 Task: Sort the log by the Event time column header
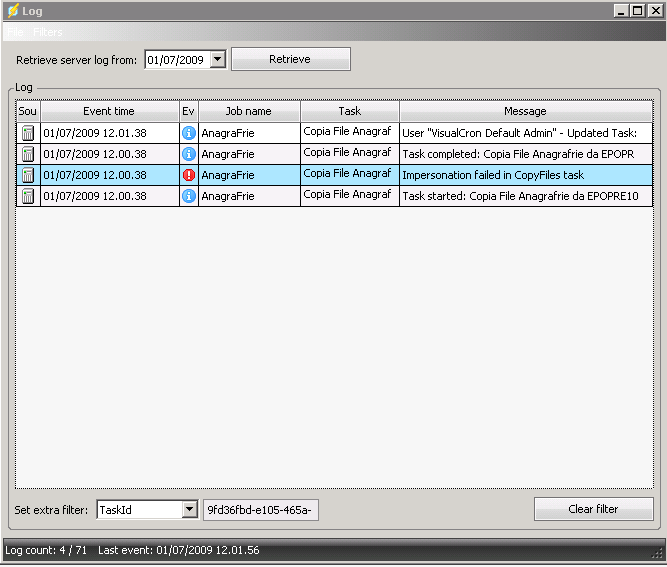(109, 111)
